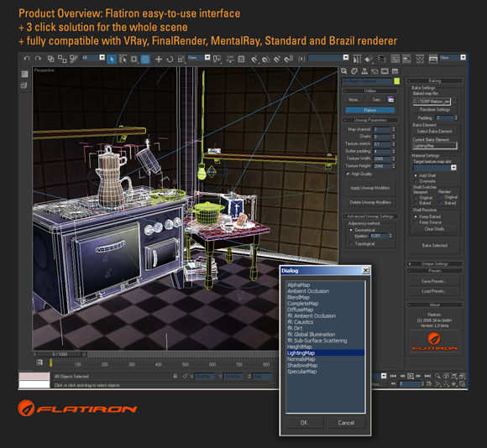Image resolution: width=487 pixels, height=448 pixels.
Task: Click the Go to Start playback control
Action: point(393,376)
